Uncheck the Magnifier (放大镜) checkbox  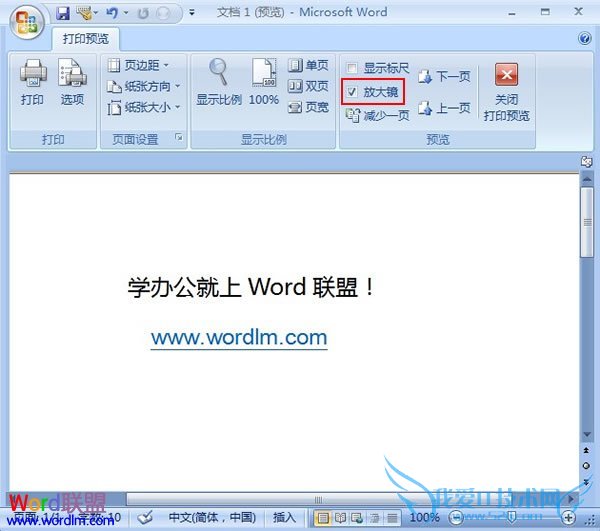[x=352, y=92]
